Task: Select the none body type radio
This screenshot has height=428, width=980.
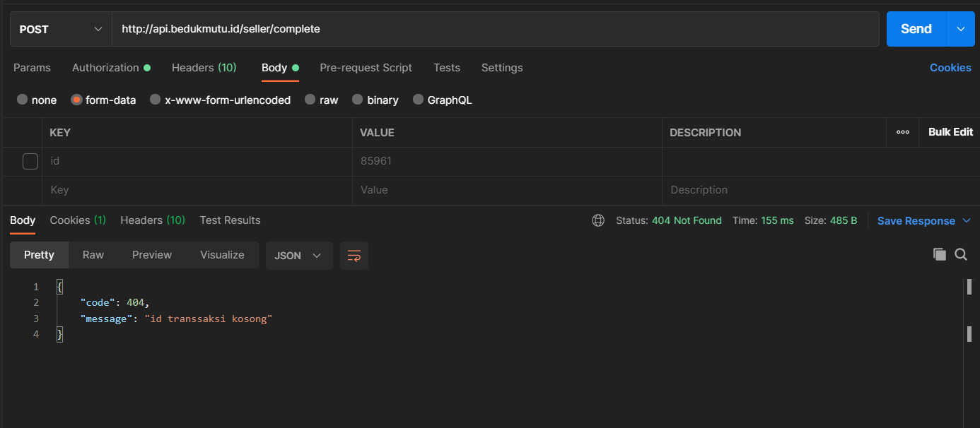Action: (x=23, y=100)
